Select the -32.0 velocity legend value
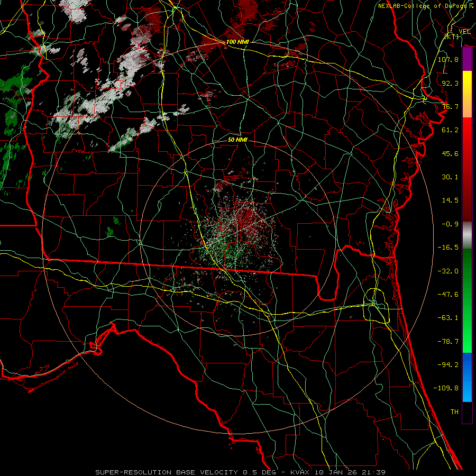476x476 pixels. tap(448, 271)
